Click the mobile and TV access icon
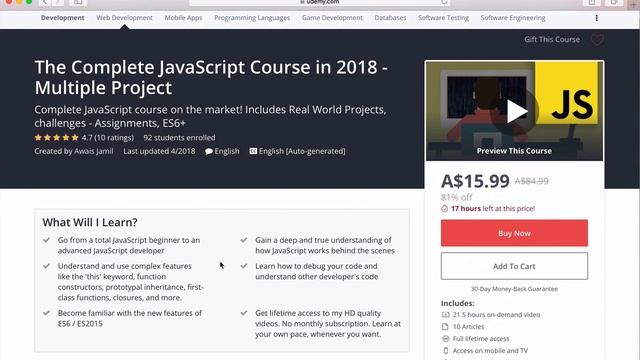 pyautogui.click(x=445, y=351)
